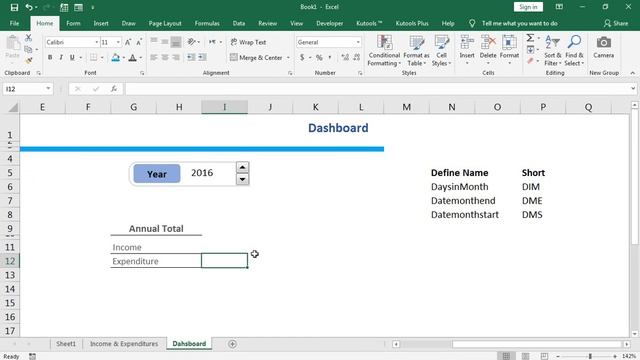Click the Increase Decimal icon
Image resolution: width=640 pixels, height=360 pixels.
345,58
